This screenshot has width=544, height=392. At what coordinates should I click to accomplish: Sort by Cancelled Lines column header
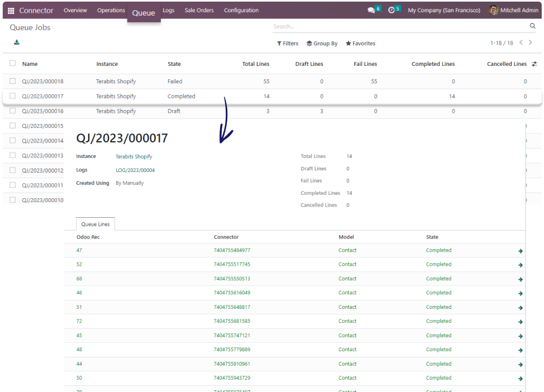[507, 64]
